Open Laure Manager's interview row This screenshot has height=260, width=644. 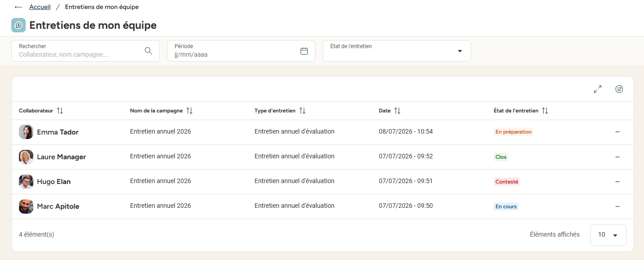(x=322, y=157)
